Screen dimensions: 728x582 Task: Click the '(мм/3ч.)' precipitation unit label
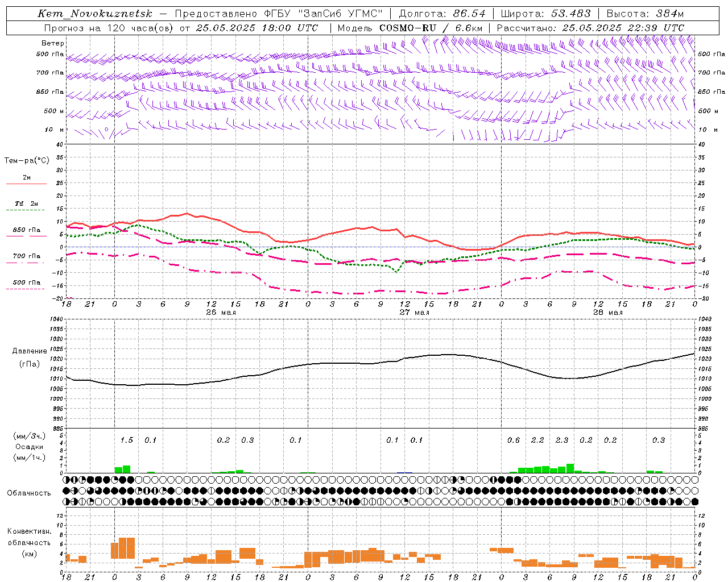click(x=29, y=436)
